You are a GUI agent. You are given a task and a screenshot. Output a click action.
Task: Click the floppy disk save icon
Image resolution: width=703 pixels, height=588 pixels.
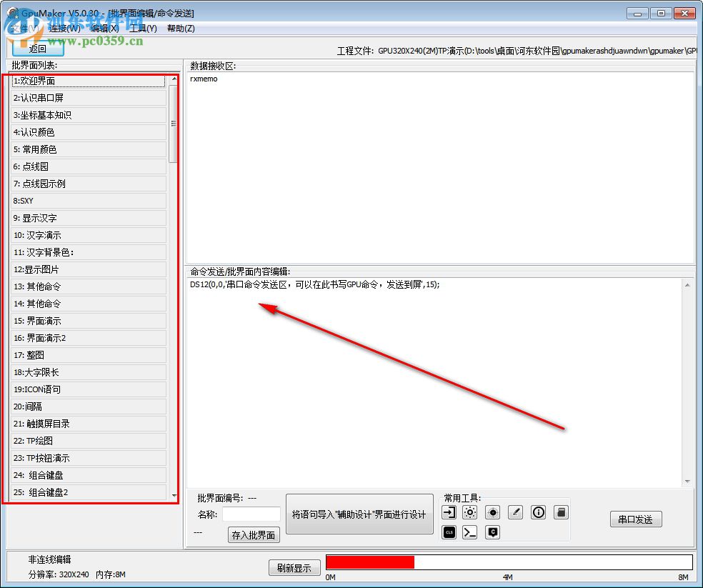[x=562, y=512]
